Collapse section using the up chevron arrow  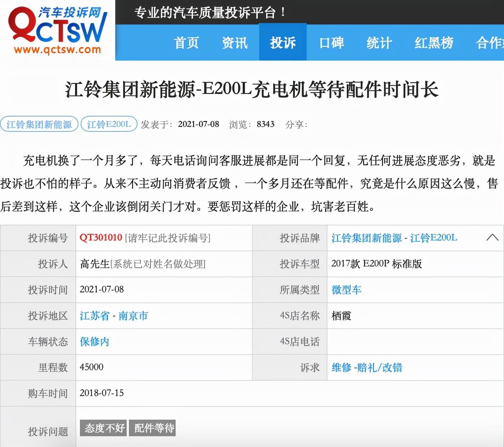pos(492,238)
